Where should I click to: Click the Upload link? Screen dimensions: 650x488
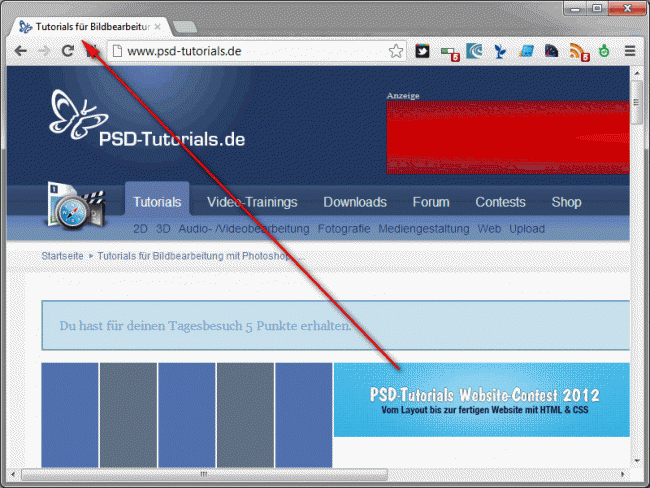[527, 229]
